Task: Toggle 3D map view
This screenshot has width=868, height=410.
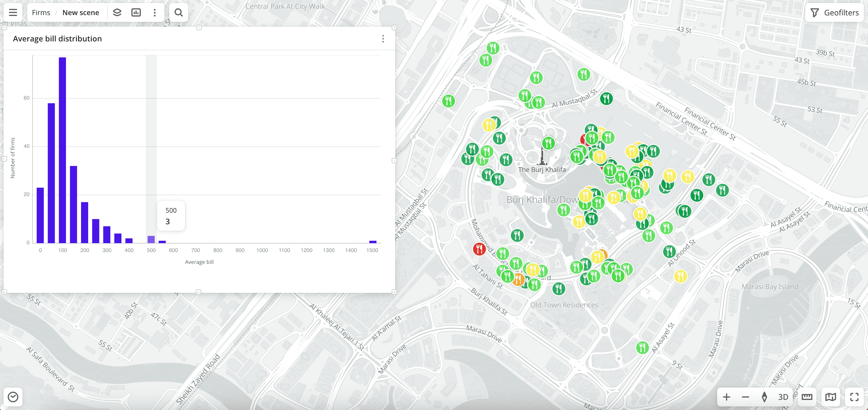Action: (783, 397)
